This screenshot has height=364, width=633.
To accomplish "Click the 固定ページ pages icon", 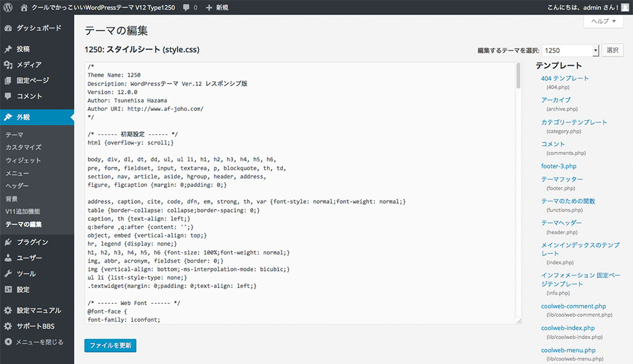I will [8, 80].
